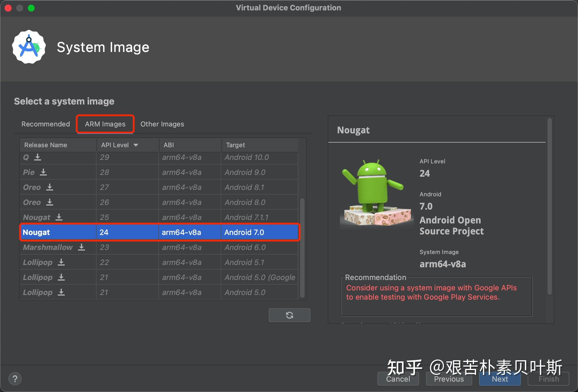Select the Android 5.1 target cell

260,262
